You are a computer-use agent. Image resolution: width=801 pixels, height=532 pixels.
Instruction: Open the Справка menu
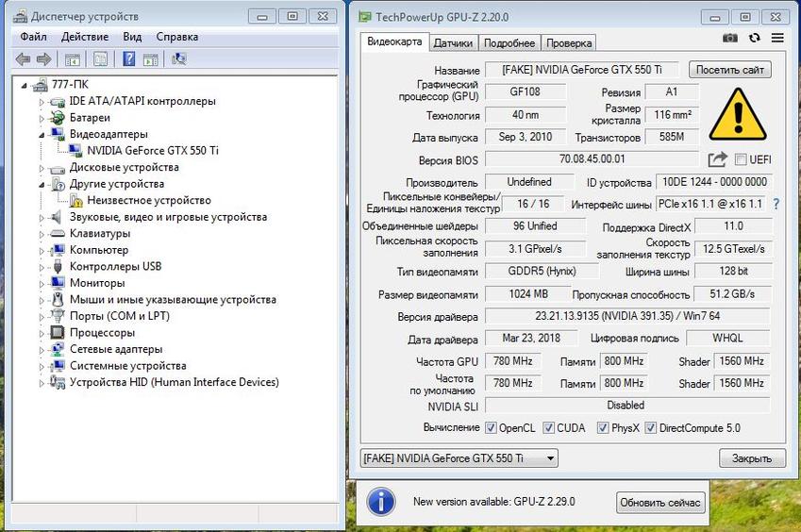176,38
